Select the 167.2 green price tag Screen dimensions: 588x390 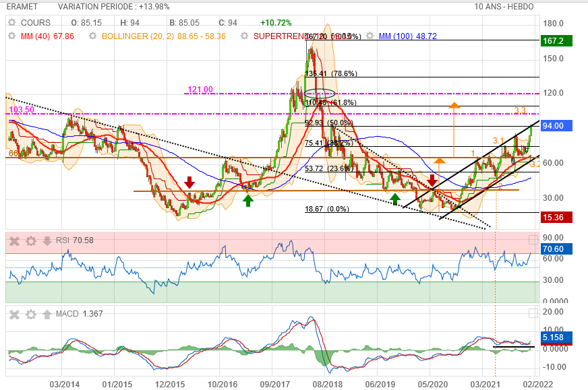pyautogui.click(x=556, y=41)
